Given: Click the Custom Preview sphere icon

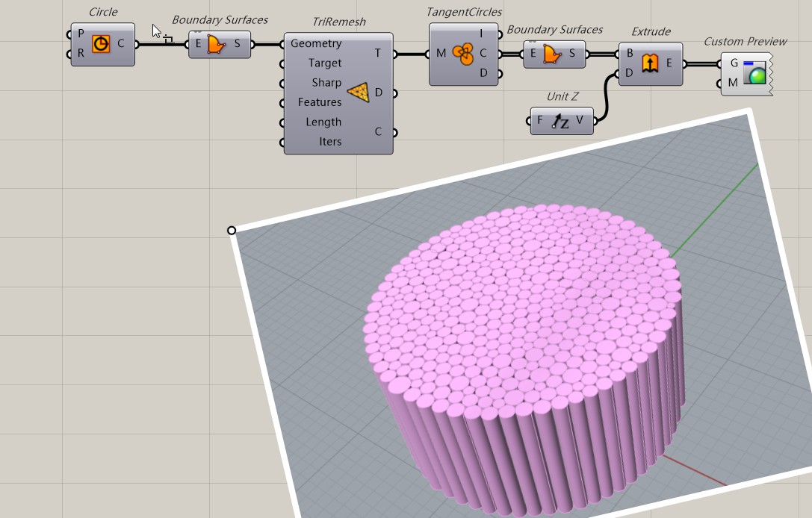Looking at the screenshot, I should [x=755, y=73].
